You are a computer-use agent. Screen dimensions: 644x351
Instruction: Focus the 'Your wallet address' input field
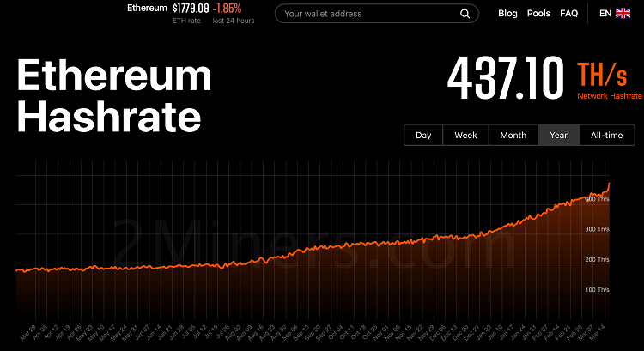click(x=377, y=14)
